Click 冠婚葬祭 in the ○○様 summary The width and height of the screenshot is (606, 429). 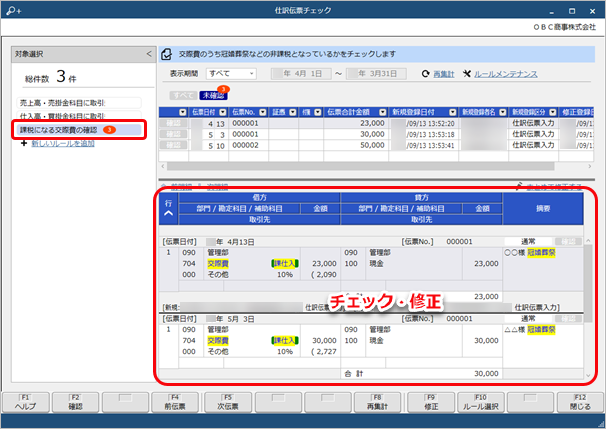click(x=541, y=253)
